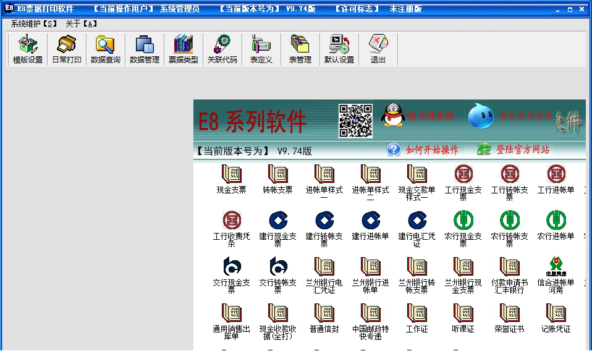Click the 旺旺在线咨询 blue mascot link
Image resolution: width=592 pixels, height=364 pixels.
click(510, 116)
